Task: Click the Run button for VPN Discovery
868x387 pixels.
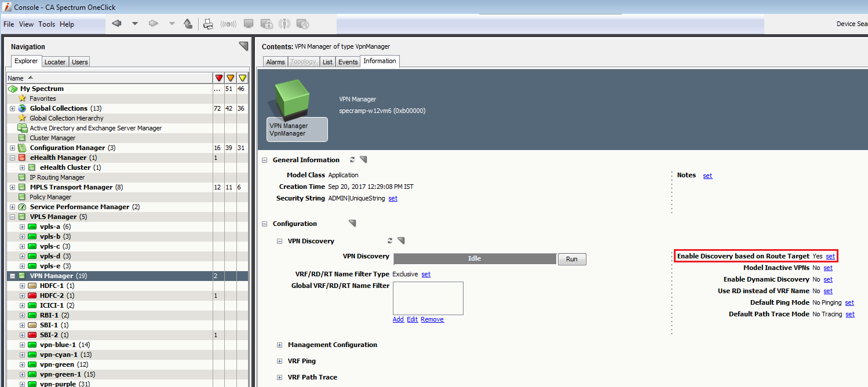Action: pyautogui.click(x=572, y=259)
